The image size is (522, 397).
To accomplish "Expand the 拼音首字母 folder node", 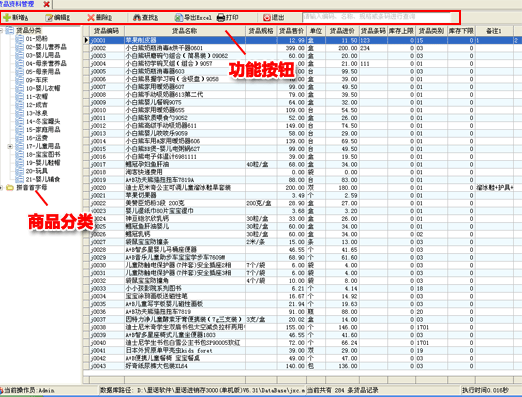I will pyautogui.click(x=1, y=188).
